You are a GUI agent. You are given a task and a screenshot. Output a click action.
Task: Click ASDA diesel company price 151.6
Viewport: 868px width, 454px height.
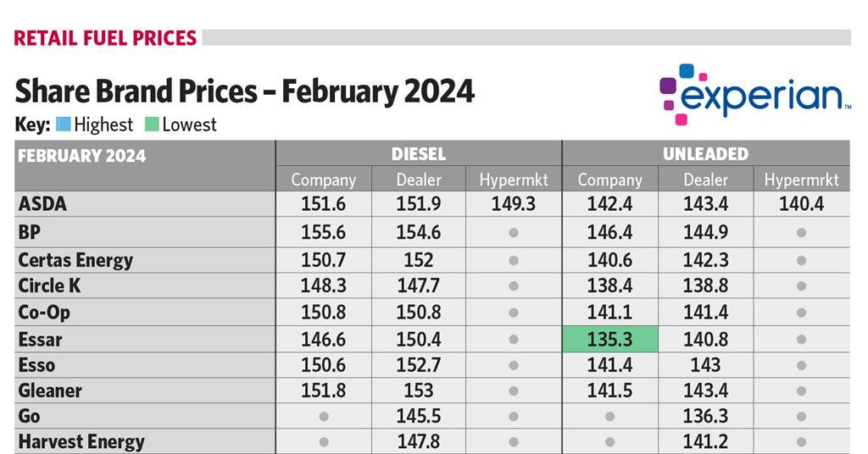[x=323, y=204]
